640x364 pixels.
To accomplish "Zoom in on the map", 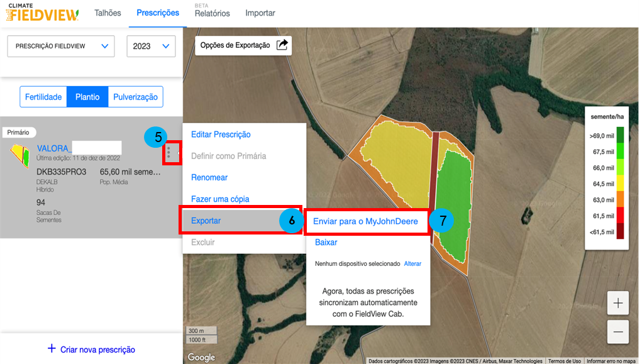I will pyautogui.click(x=618, y=303).
